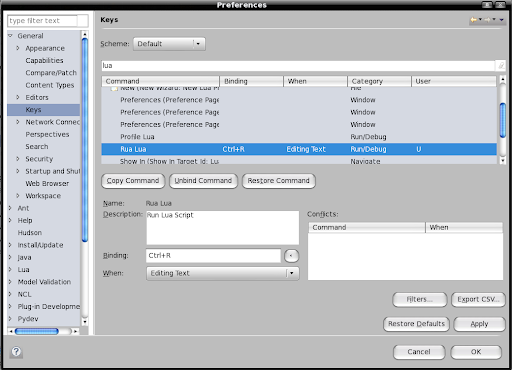The width and height of the screenshot is (512, 370).
Task: Expand the Ant preferences node
Action: pos(10,208)
